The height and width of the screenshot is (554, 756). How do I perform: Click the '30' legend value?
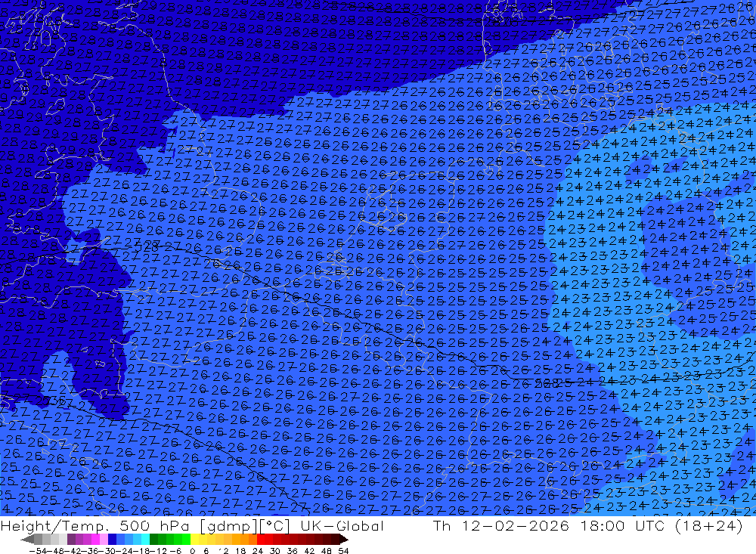(x=274, y=551)
